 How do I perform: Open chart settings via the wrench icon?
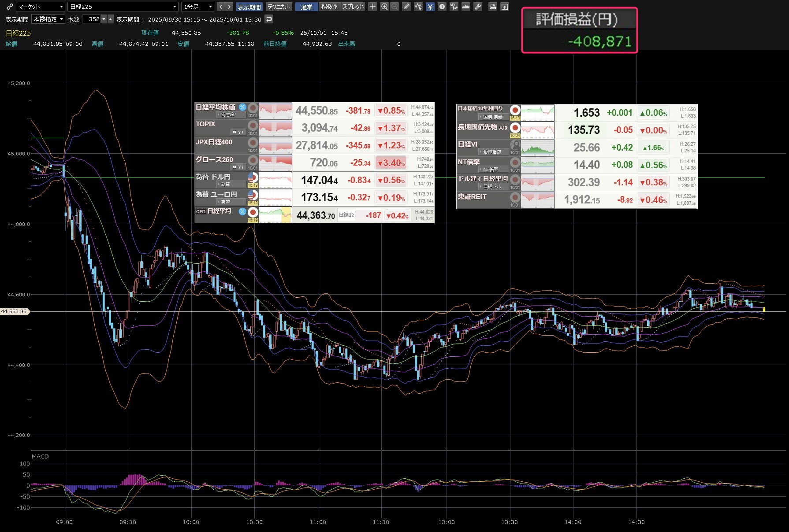coord(478,7)
